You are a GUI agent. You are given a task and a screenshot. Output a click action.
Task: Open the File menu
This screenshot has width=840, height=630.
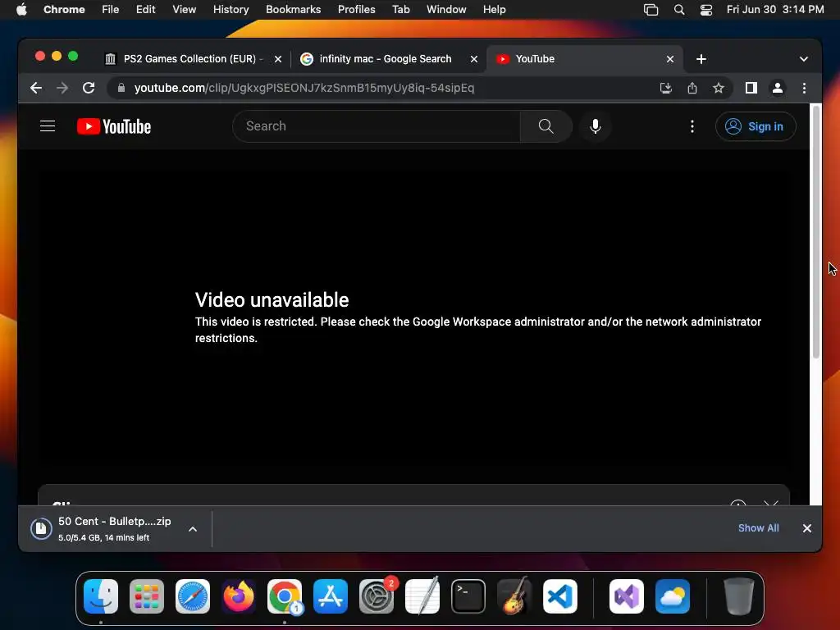(x=111, y=10)
